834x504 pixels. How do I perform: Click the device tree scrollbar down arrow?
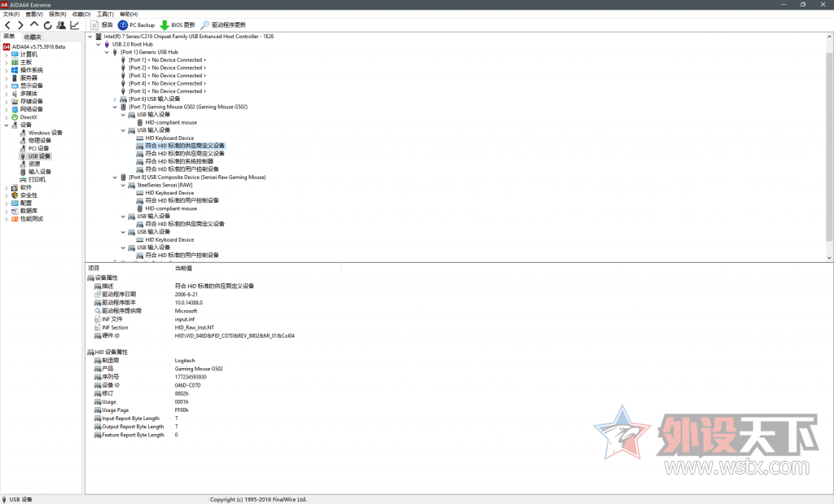coord(829,258)
